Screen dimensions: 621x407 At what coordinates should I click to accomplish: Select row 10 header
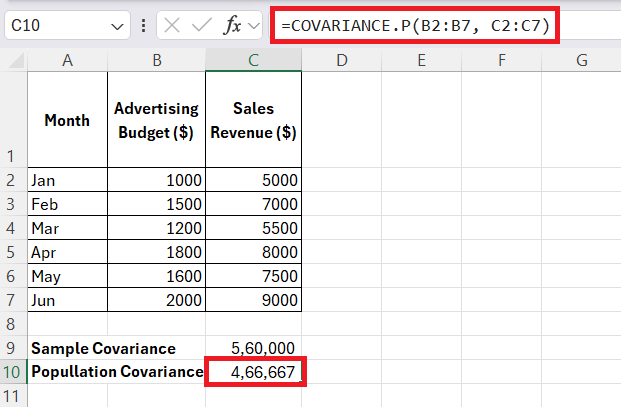pos(13,372)
